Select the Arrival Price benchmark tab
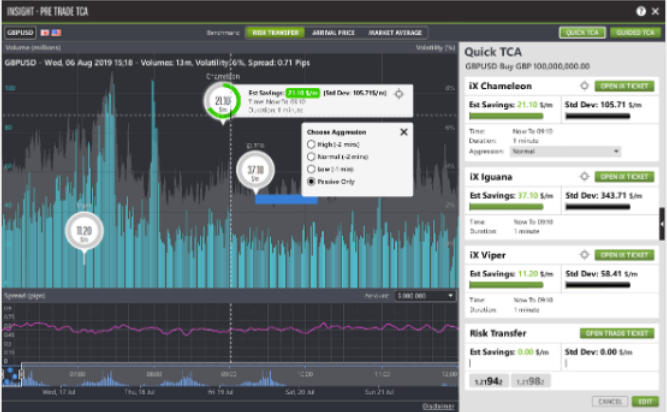This screenshot has width=667, height=412. point(333,33)
